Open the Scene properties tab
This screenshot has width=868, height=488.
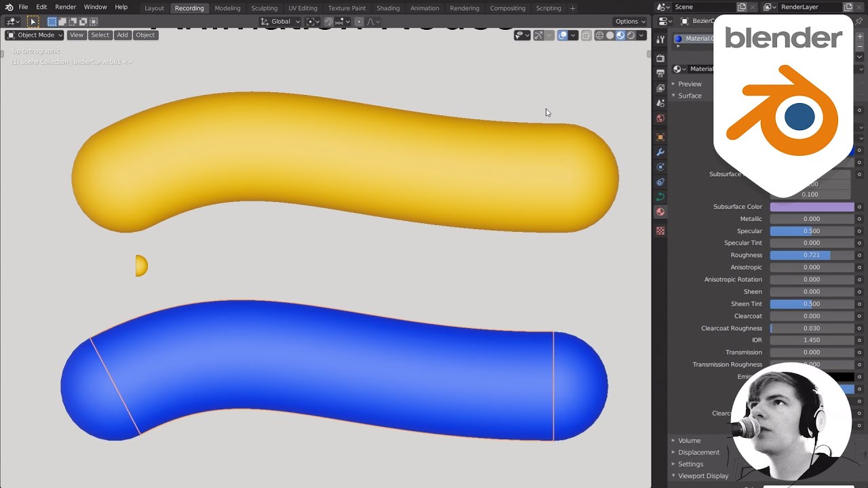coord(660,103)
